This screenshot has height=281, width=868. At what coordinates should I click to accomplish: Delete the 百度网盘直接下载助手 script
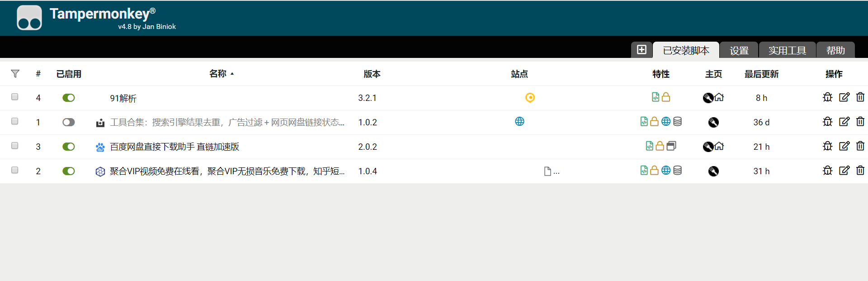(860, 146)
